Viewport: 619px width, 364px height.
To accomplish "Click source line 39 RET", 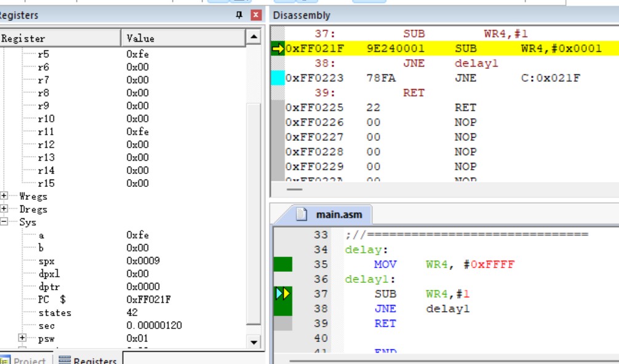I will tap(385, 323).
